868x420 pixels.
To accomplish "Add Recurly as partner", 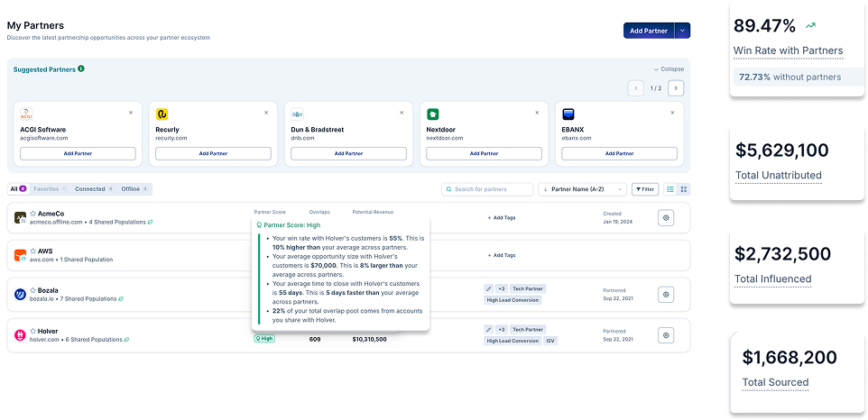I will 213,153.
